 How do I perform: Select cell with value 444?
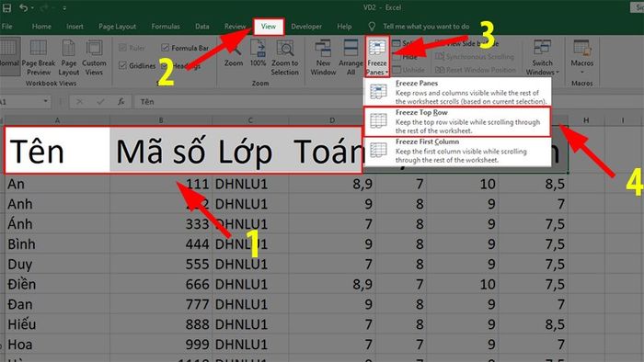coord(161,244)
